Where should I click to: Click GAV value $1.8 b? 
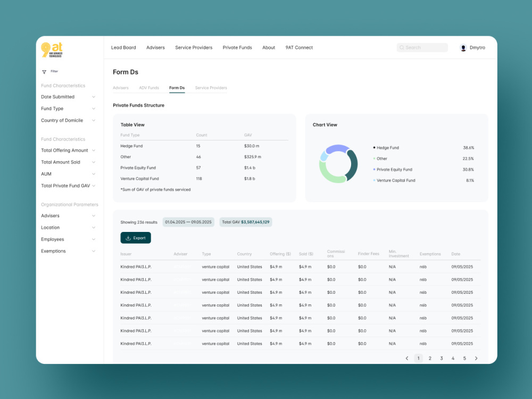pos(250,178)
